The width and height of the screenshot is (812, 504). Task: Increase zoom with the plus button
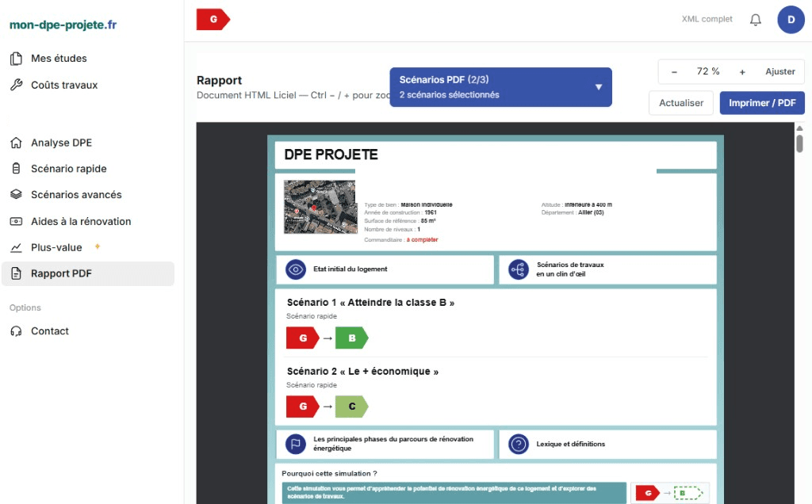click(x=742, y=72)
